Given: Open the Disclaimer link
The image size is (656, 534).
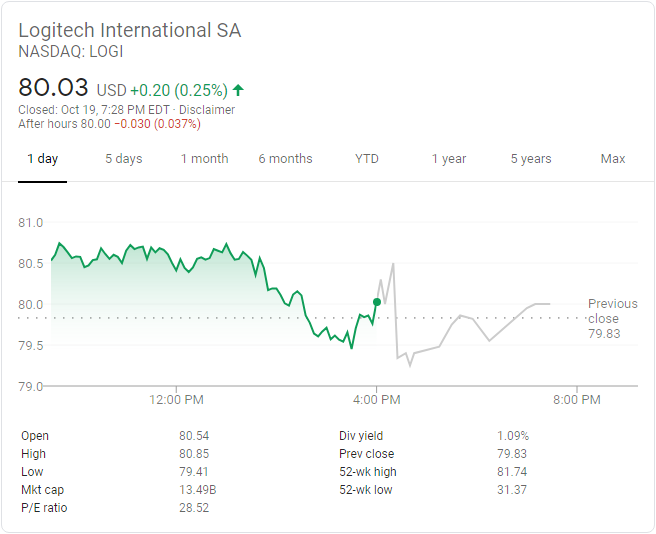Looking at the screenshot, I should (x=207, y=110).
